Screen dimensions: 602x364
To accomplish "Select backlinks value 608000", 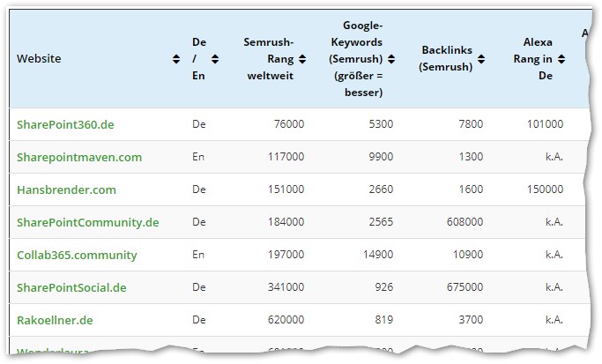I will point(465,222).
